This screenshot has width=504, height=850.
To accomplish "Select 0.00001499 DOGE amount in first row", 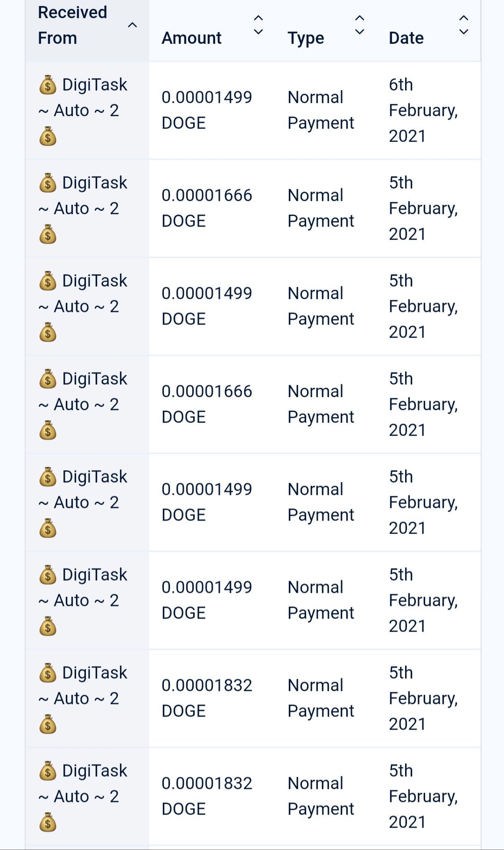I will point(207,110).
